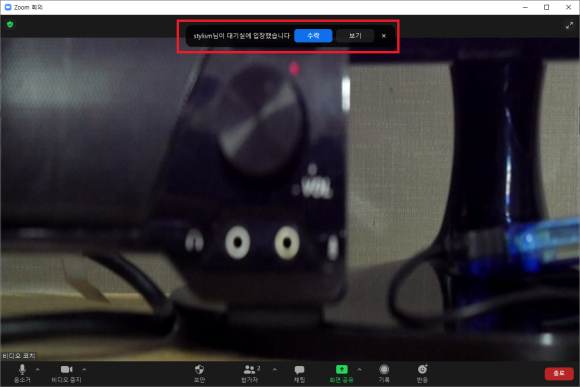580x387 pixels.
Task: Minimize the Zoom meeting window
Action: pyautogui.click(x=525, y=7)
